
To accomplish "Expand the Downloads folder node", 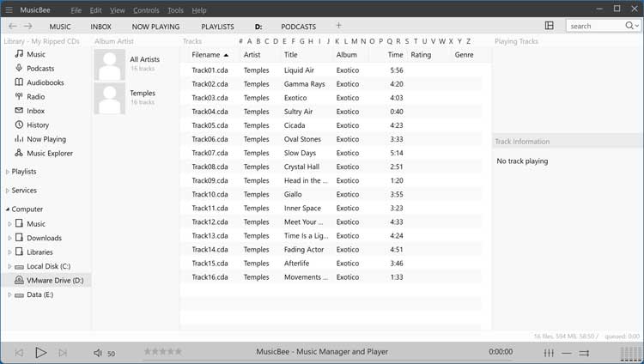I will 9,239.
